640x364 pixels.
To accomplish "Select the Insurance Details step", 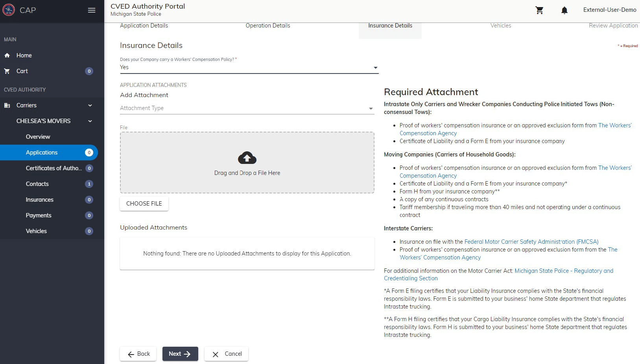I will tap(390, 26).
